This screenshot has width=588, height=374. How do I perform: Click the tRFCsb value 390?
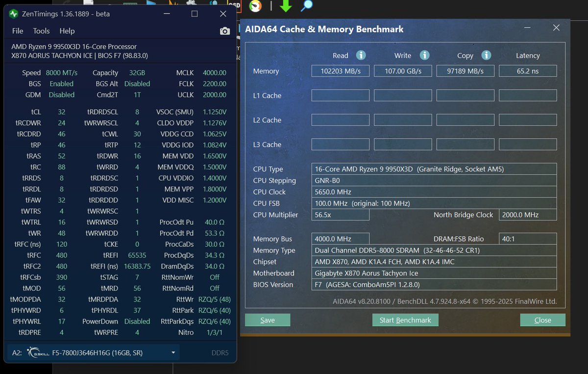[x=61, y=277]
